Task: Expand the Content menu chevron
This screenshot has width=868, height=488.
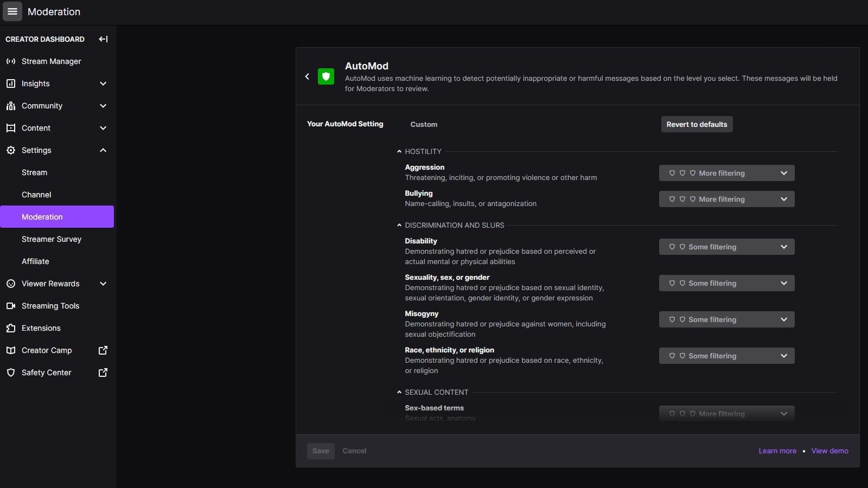Action: pos(103,128)
